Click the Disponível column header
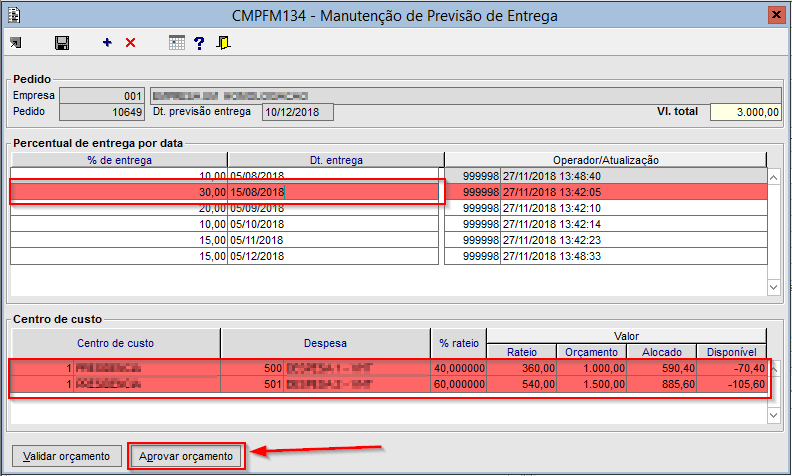The width and height of the screenshot is (792, 476). pos(731,352)
